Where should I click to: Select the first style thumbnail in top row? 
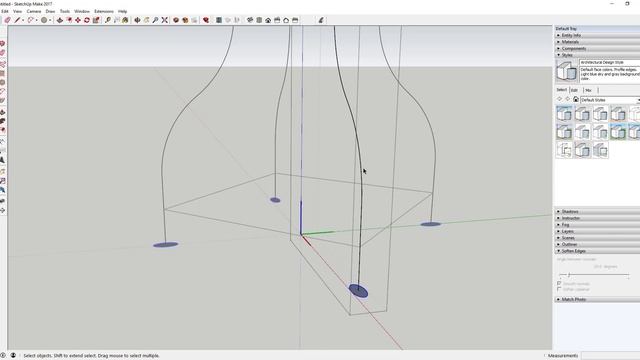coord(564,113)
